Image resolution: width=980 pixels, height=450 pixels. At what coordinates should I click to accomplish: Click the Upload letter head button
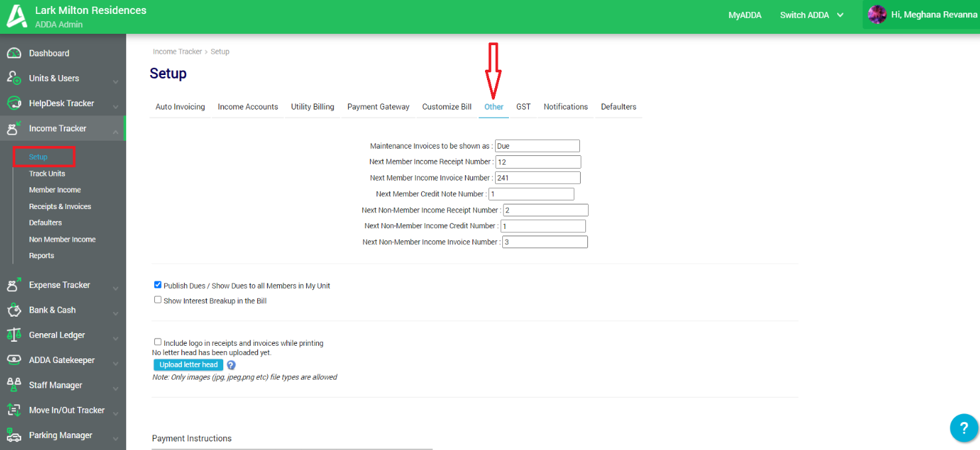189,365
